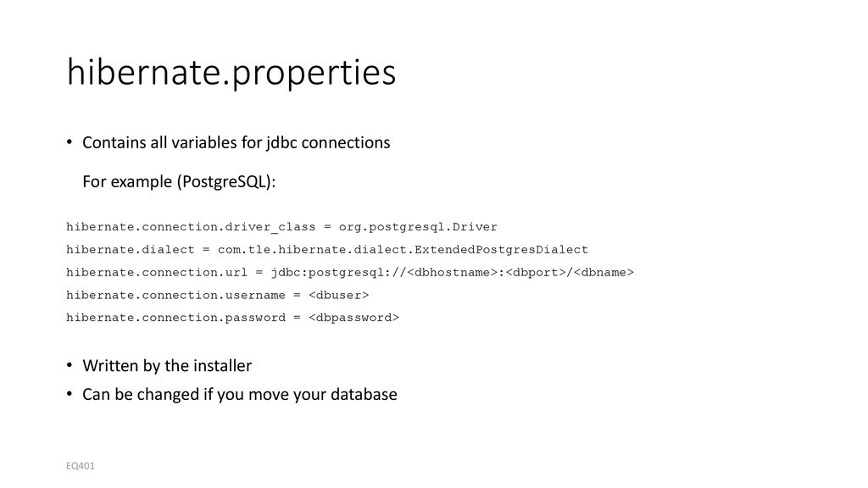Click the org.postgresql.Driver value
Viewport: 868px width, 488px height.
pos(418,227)
